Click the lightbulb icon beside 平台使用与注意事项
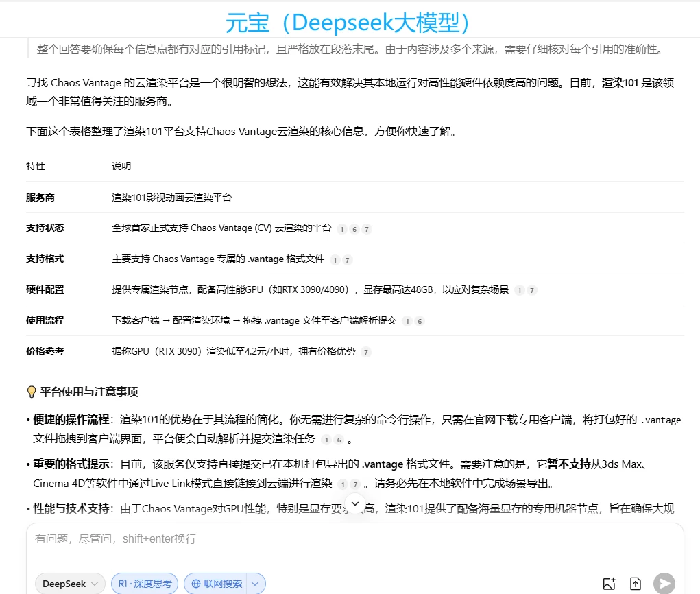The height and width of the screenshot is (594, 700). click(x=32, y=392)
